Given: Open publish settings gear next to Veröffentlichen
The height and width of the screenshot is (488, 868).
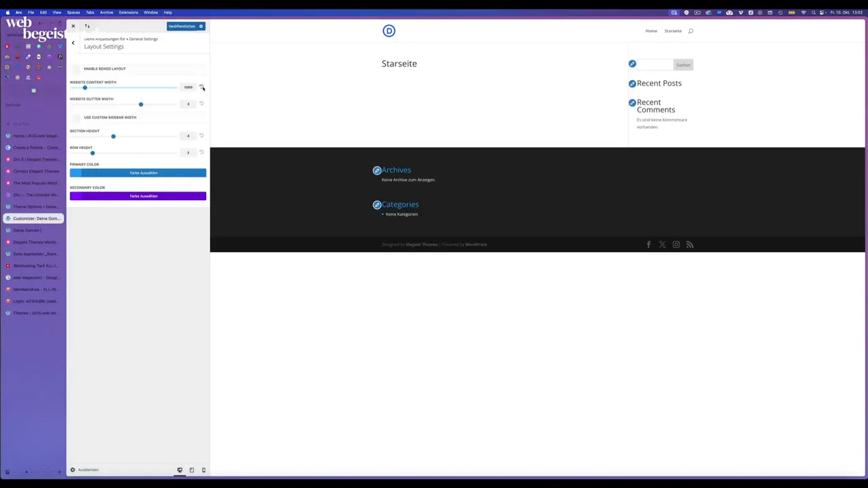Looking at the screenshot, I should (x=201, y=26).
